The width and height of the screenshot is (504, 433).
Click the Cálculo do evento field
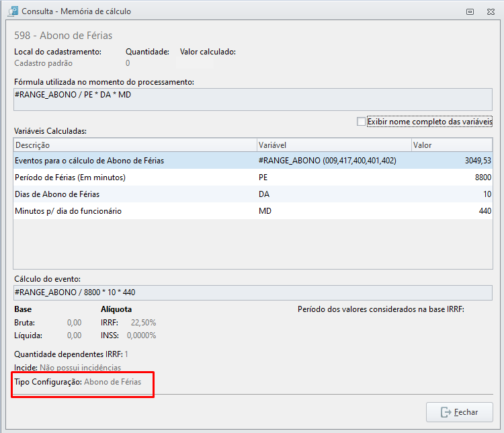tap(253, 292)
